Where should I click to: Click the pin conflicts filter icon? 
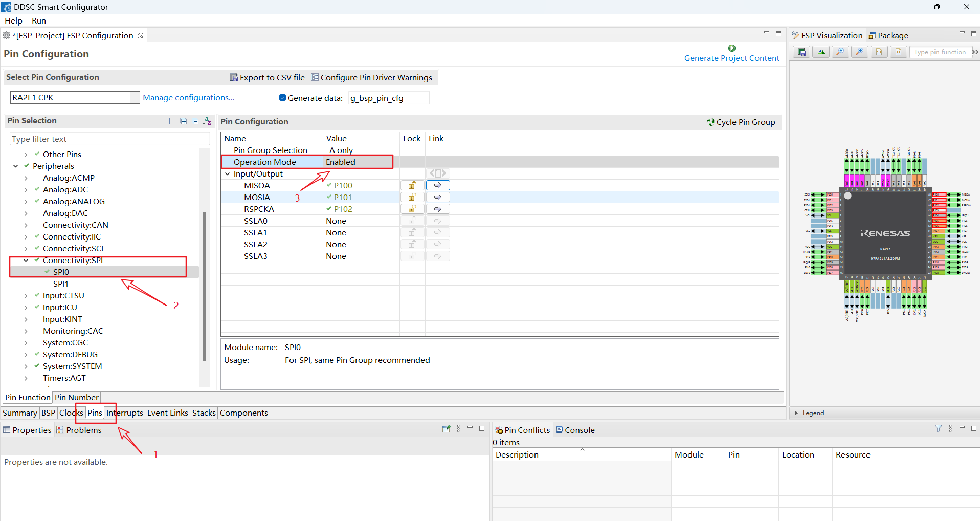pyautogui.click(x=938, y=428)
